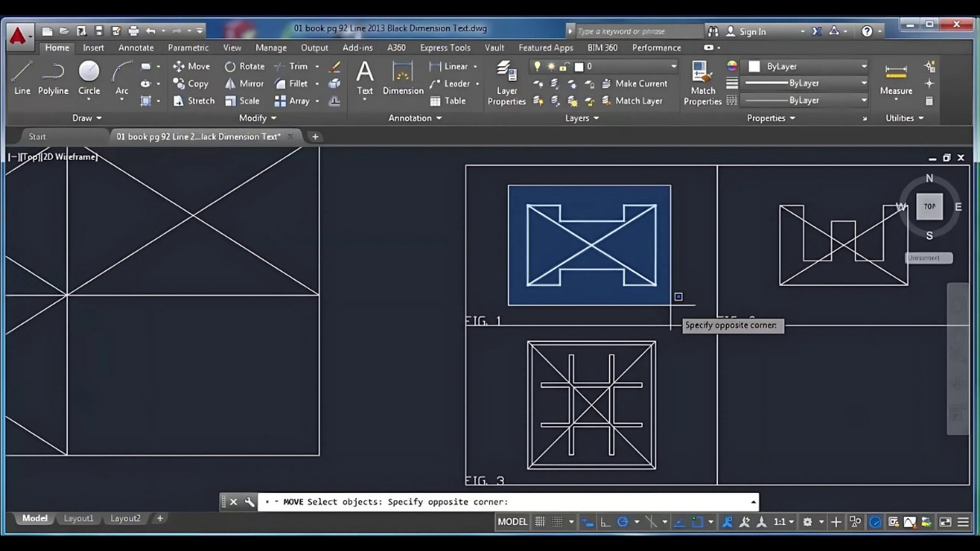Click the Make Current layer button
This screenshot has width=980, height=551.
coord(635,83)
